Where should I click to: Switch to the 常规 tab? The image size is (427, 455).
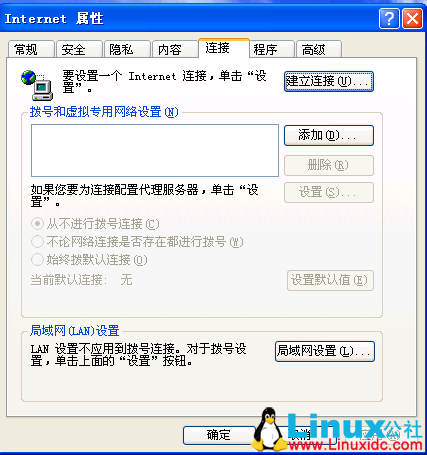(31, 49)
